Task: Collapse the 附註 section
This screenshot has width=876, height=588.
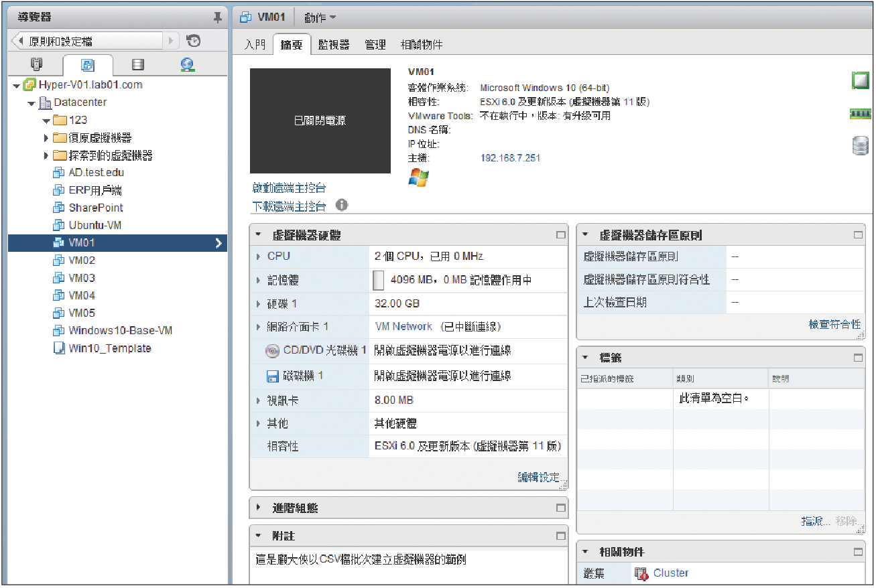Action: 259,536
